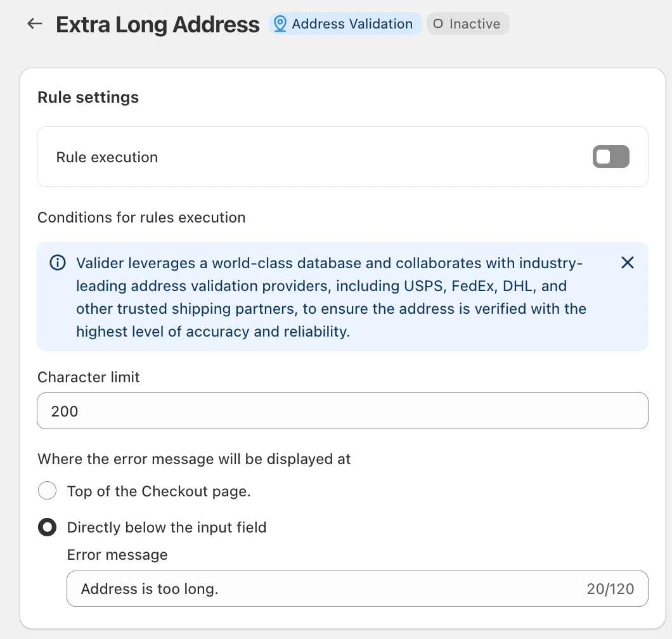Click into the Character limit field showing 200
672x639 pixels.
tap(342, 411)
